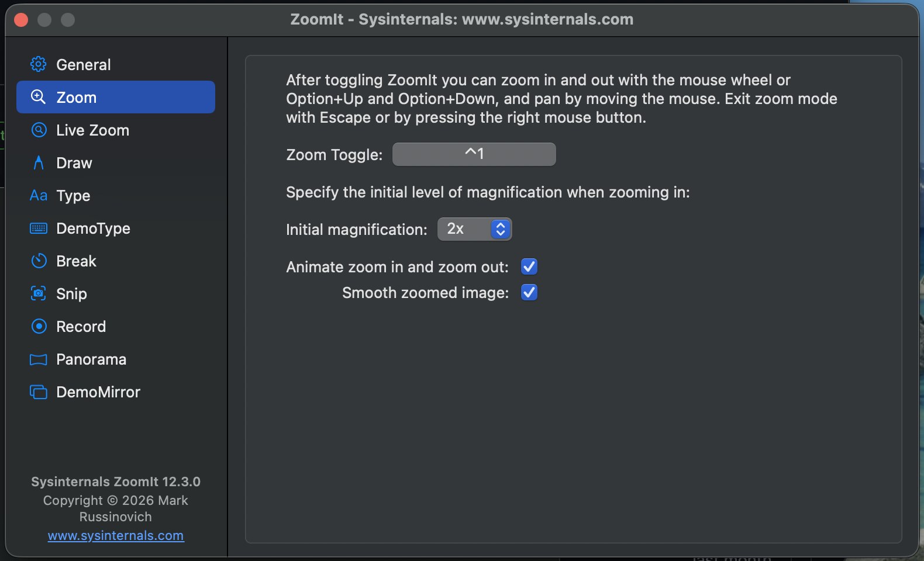Switch to the Live Zoom section

point(116,130)
